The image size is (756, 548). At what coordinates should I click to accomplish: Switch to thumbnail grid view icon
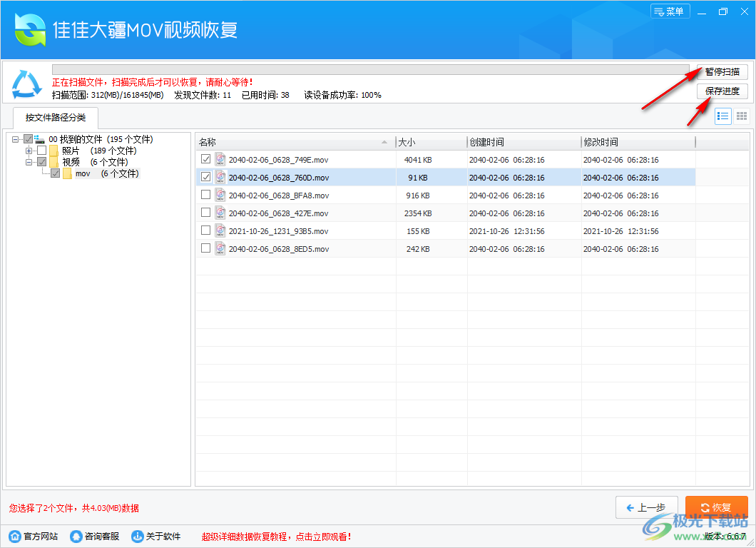(x=742, y=116)
